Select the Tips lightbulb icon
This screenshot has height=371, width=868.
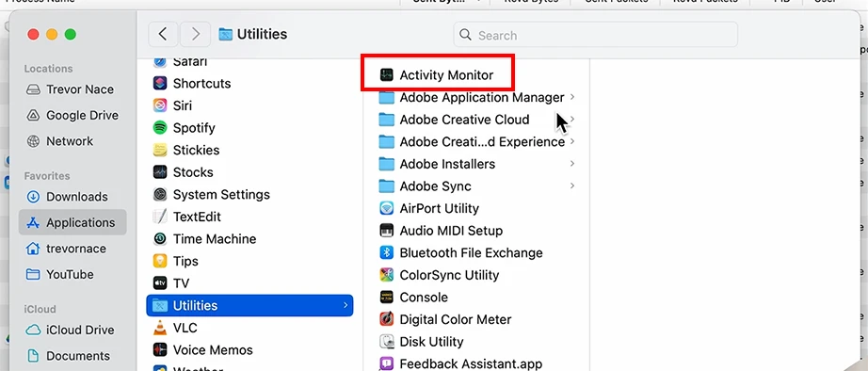click(160, 261)
